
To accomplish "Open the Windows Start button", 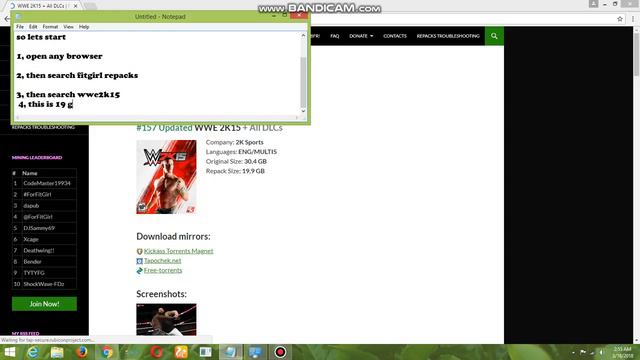I will [9, 352].
